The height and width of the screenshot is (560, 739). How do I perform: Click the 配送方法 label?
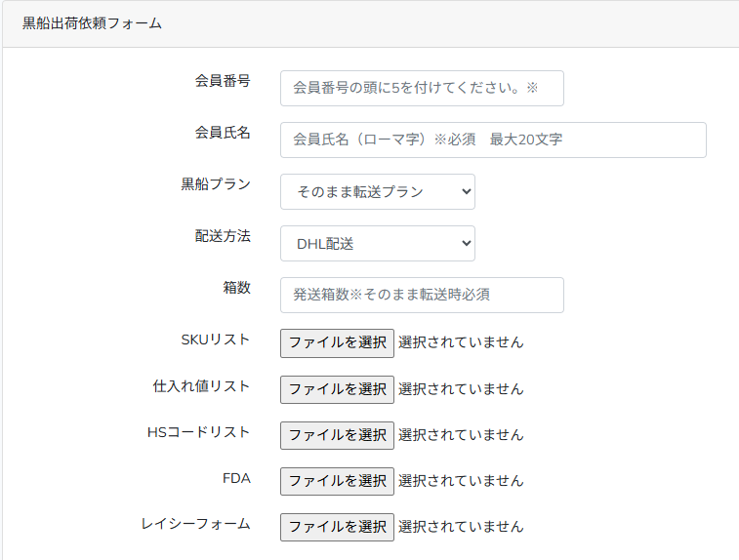(223, 235)
